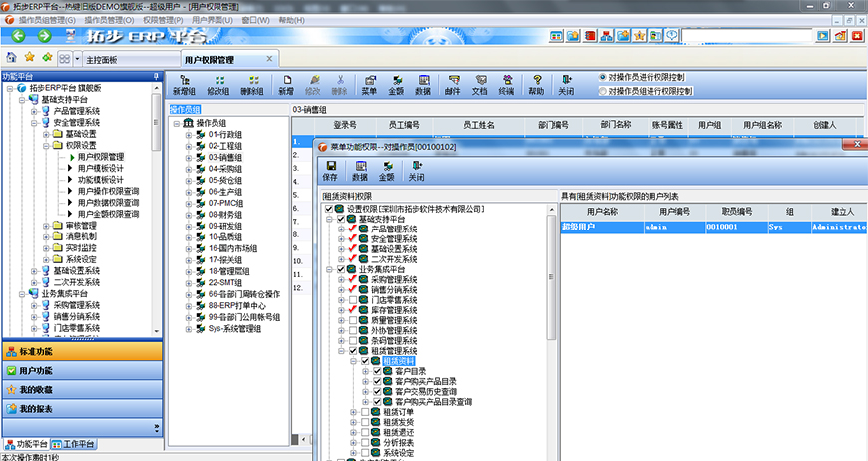Click the 删除组 (delete group) toolbar icon
Image resolution: width=868 pixels, height=461 pixels.
point(252,84)
